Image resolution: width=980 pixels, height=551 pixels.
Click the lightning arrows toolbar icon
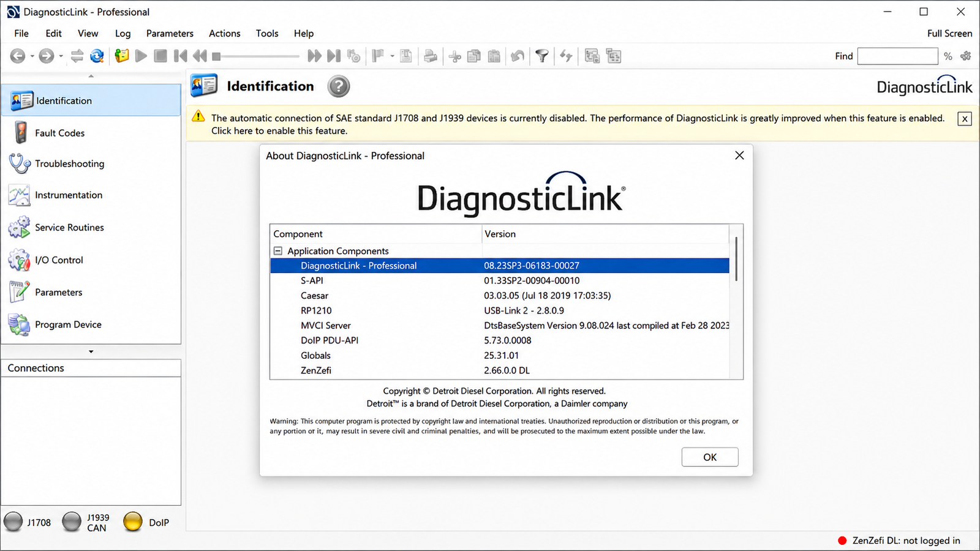566,56
